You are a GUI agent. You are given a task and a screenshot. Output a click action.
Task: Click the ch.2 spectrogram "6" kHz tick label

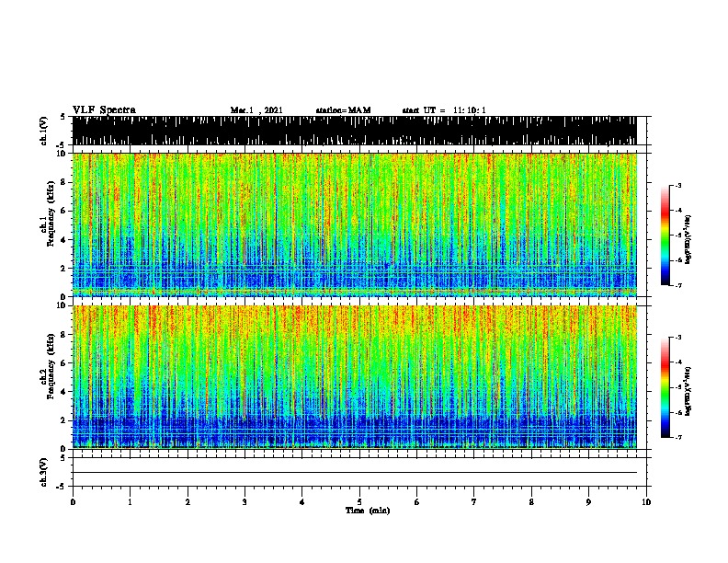pos(64,362)
